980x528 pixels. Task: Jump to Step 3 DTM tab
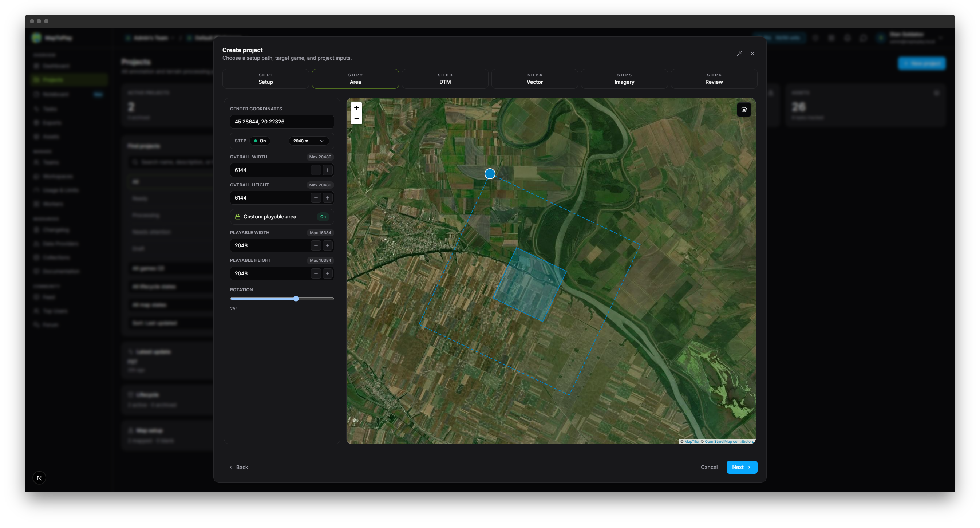coord(445,79)
